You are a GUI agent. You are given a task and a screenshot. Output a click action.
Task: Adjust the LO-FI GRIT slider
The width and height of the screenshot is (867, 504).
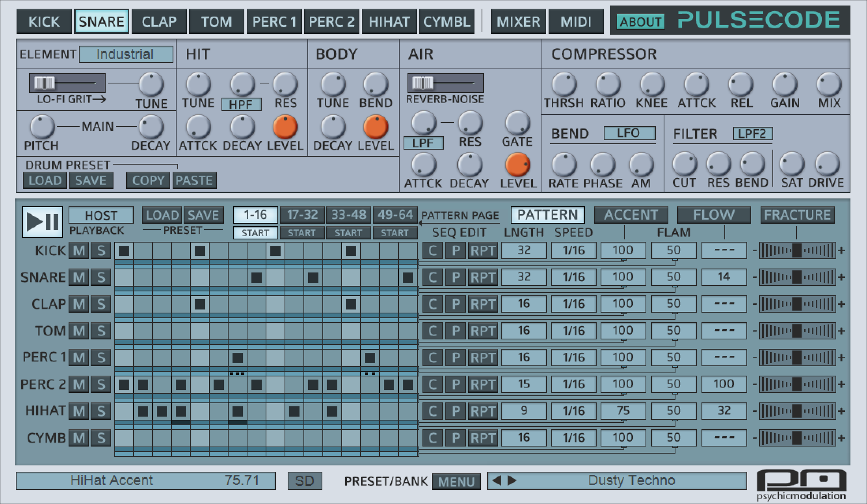67,83
